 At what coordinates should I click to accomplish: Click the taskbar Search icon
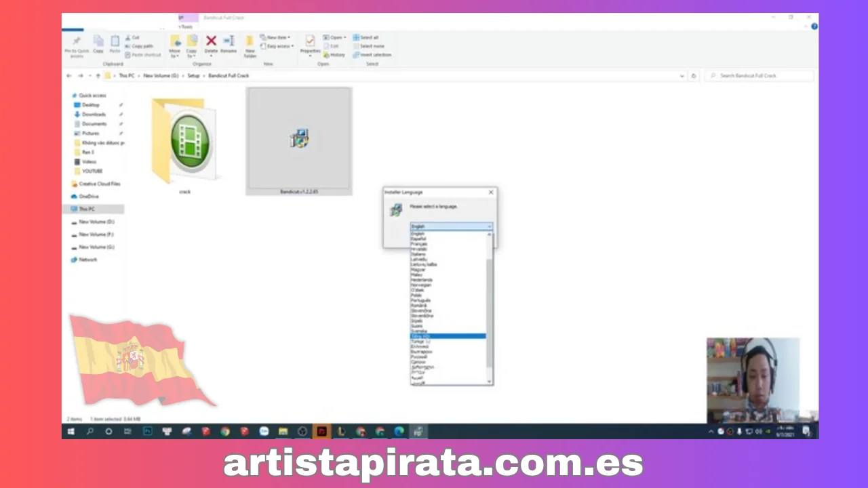click(x=90, y=431)
